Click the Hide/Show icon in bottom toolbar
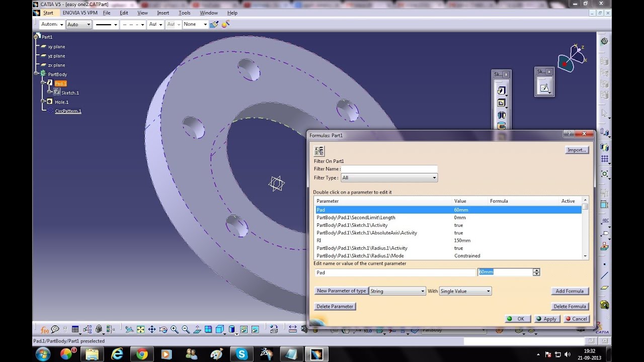The width and height of the screenshot is (644, 362). (x=244, y=329)
